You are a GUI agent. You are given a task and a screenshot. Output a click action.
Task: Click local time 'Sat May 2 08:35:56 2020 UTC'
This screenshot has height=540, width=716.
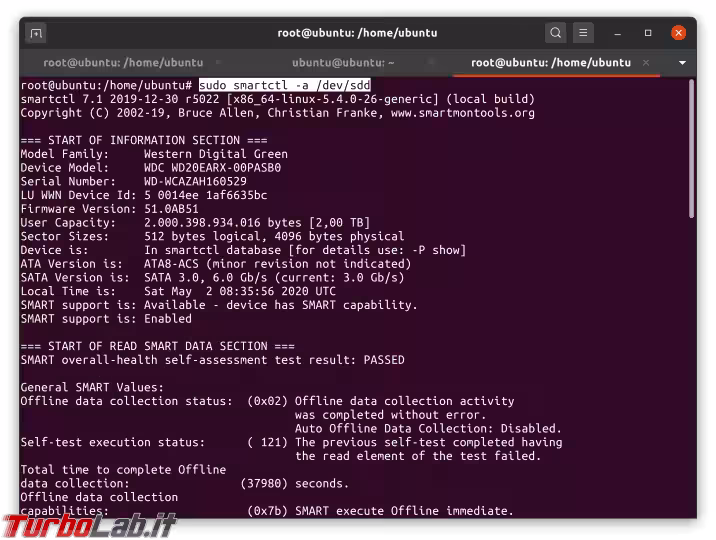(240, 291)
